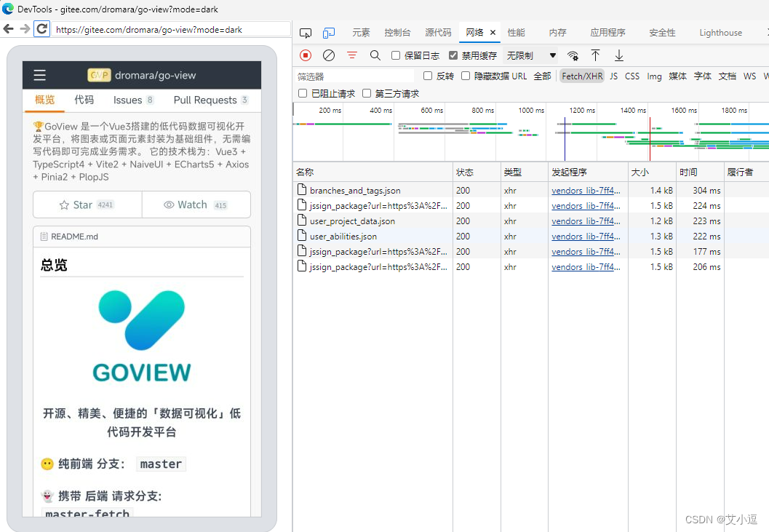Viewport: 769px width, 532px height.
Task: Check 隐藏数据 URL checkbox
Action: pos(466,76)
